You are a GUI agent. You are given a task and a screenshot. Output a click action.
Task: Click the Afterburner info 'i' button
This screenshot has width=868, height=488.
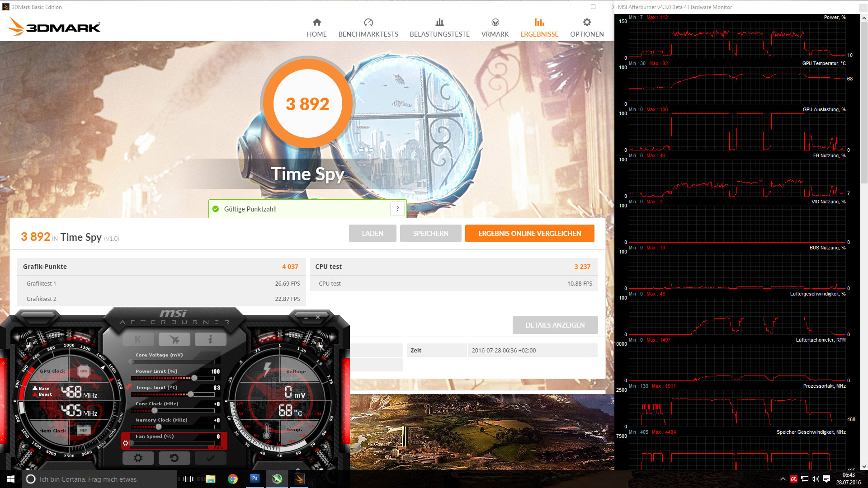pyautogui.click(x=210, y=339)
